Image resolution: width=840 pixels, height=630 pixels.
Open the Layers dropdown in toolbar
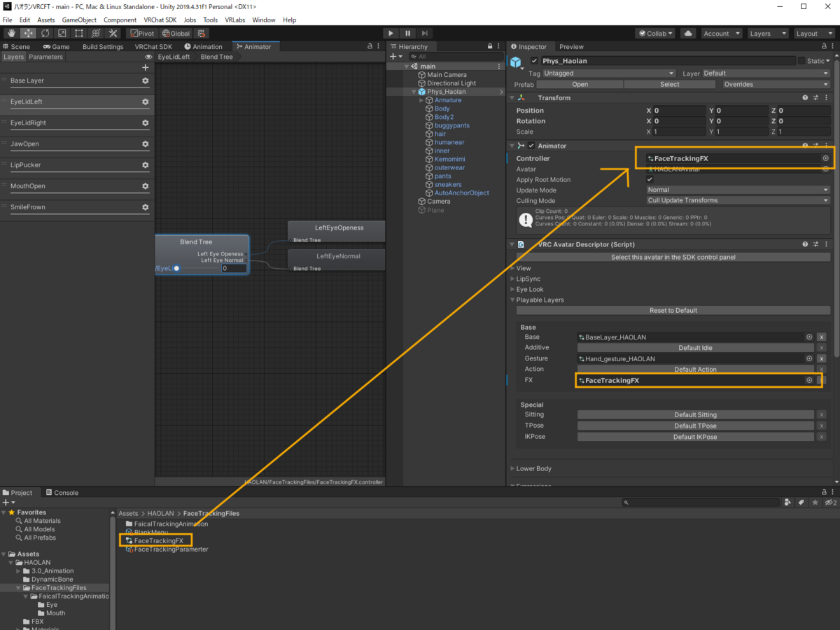click(766, 33)
